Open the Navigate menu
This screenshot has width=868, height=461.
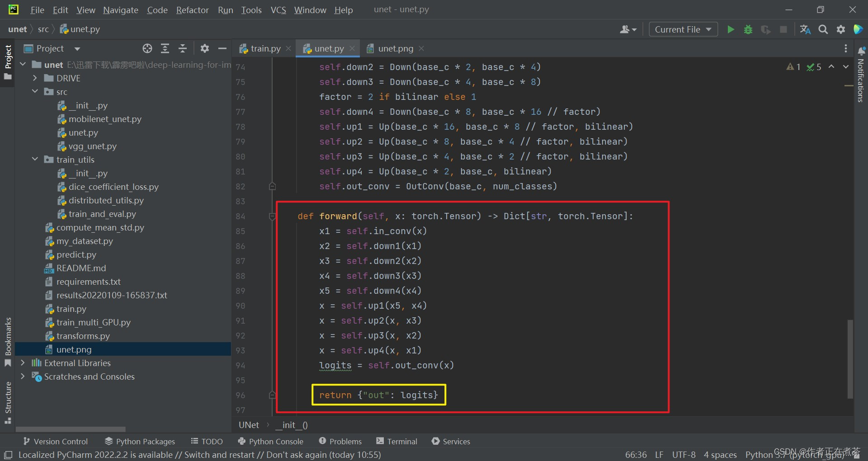pyautogui.click(x=121, y=10)
